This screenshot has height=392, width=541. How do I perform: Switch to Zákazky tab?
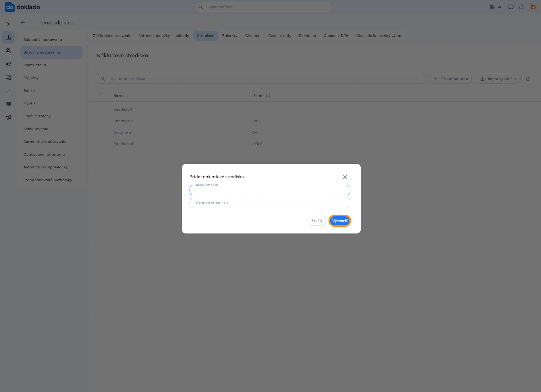(230, 36)
